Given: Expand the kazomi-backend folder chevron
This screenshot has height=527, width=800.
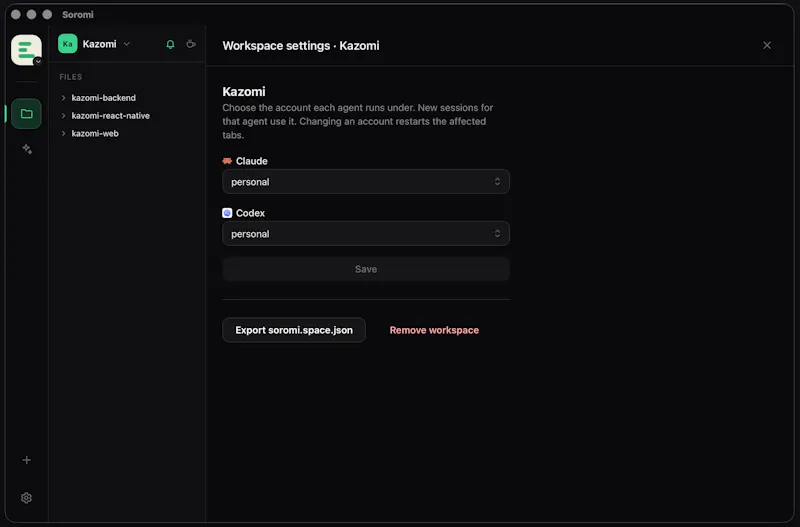Looking at the screenshot, I should coord(63,97).
